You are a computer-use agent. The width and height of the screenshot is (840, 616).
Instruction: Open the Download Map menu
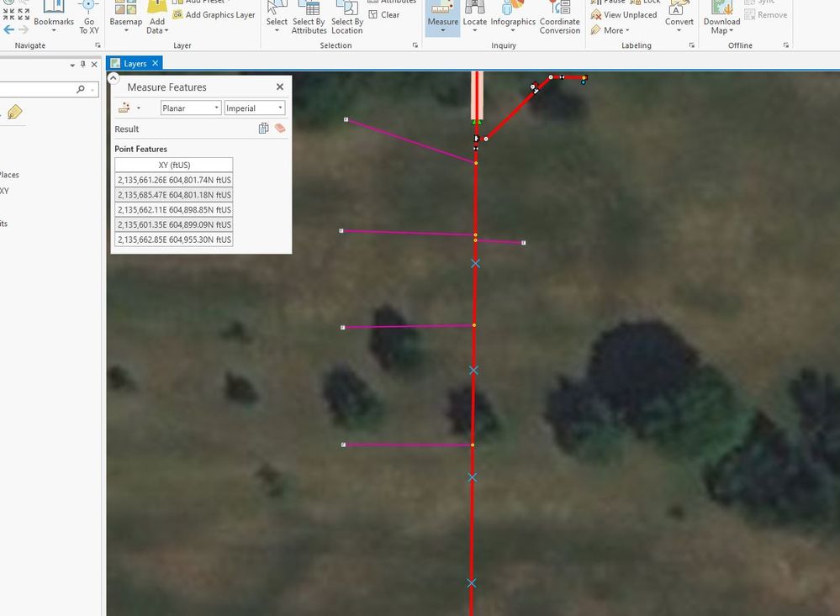[721, 17]
